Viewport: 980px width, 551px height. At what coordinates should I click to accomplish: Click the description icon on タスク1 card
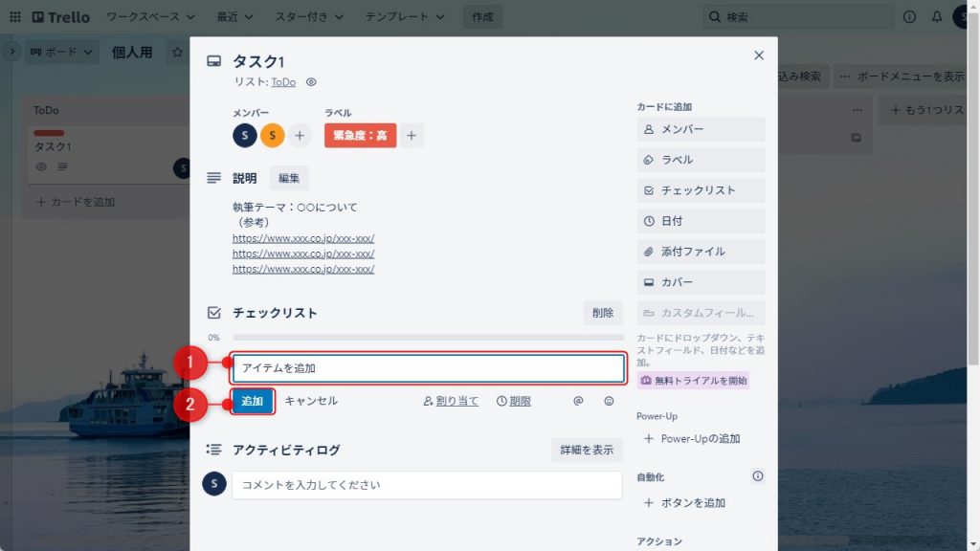pos(62,166)
